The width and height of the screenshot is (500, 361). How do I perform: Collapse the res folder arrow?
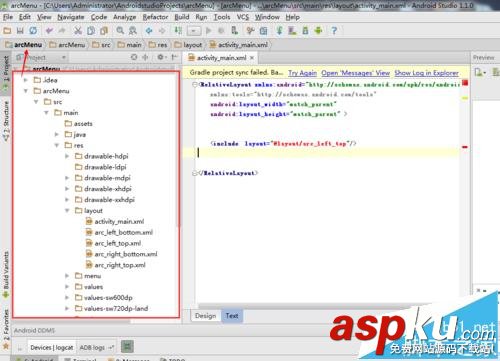click(57, 145)
